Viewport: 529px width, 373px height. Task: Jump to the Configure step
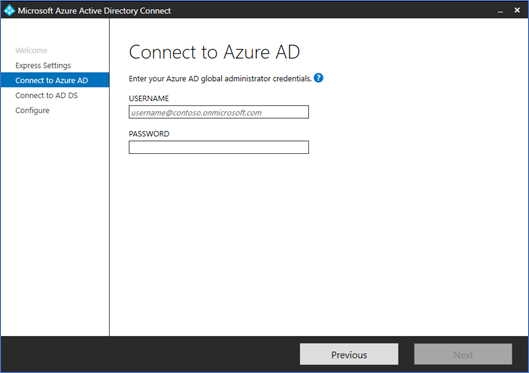tap(32, 111)
